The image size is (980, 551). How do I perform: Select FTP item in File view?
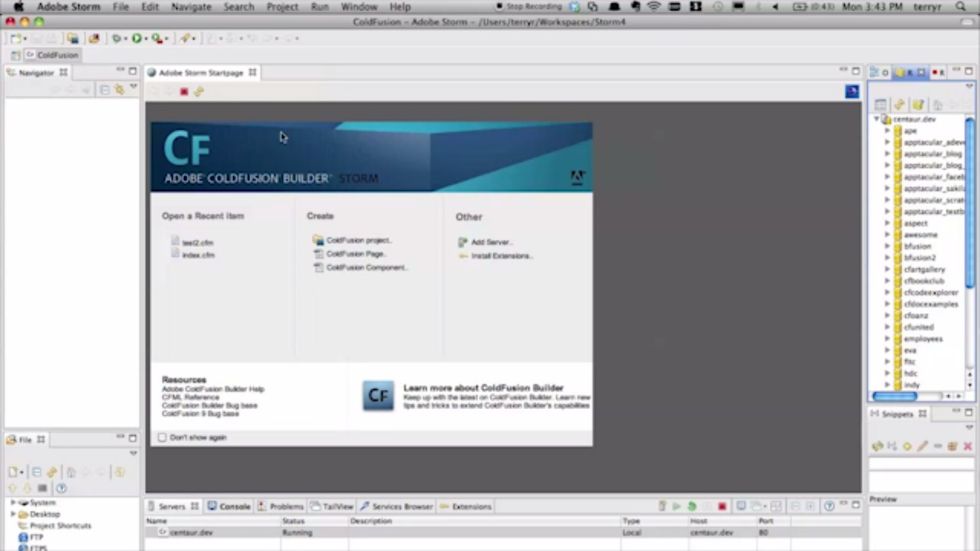(x=31, y=537)
